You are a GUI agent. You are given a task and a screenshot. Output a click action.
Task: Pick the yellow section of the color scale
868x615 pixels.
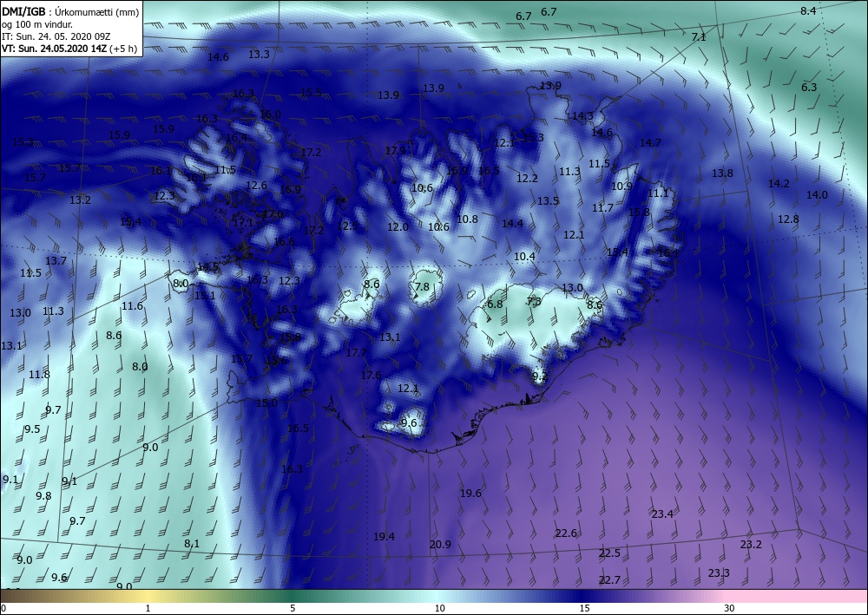coord(147,596)
